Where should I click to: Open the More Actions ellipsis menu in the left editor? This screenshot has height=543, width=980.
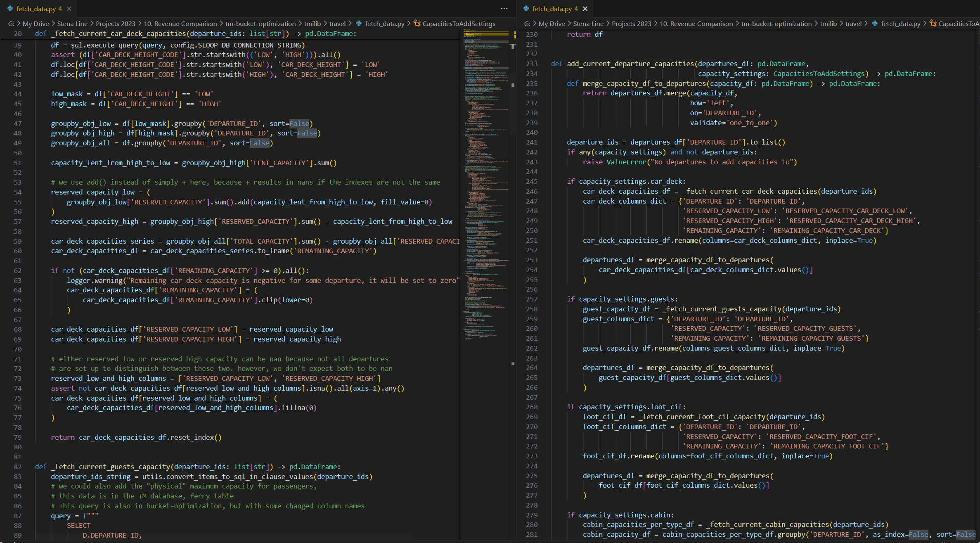point(504,9)
